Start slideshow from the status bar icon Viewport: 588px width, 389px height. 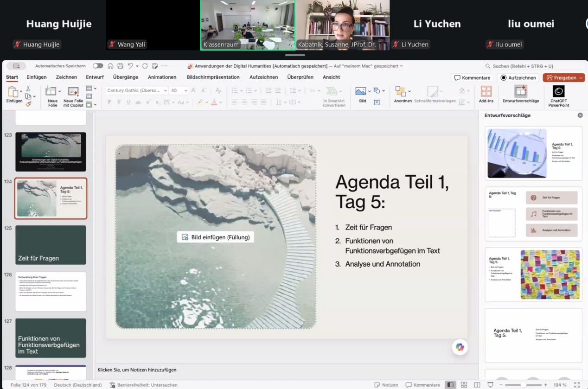[491, 385]
